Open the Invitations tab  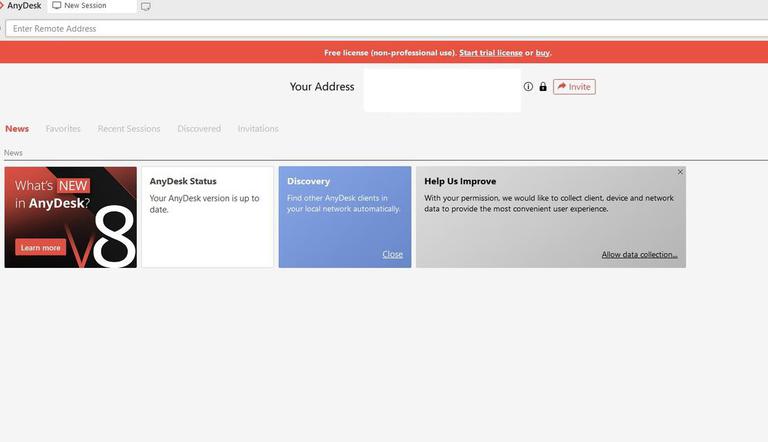[258, 128]
